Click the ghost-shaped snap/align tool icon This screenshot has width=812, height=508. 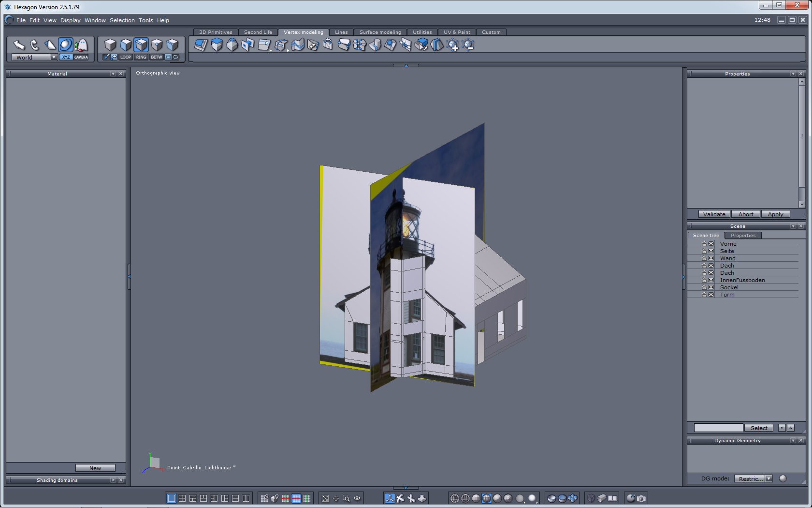pyautogui.click(x=81, y=45)
